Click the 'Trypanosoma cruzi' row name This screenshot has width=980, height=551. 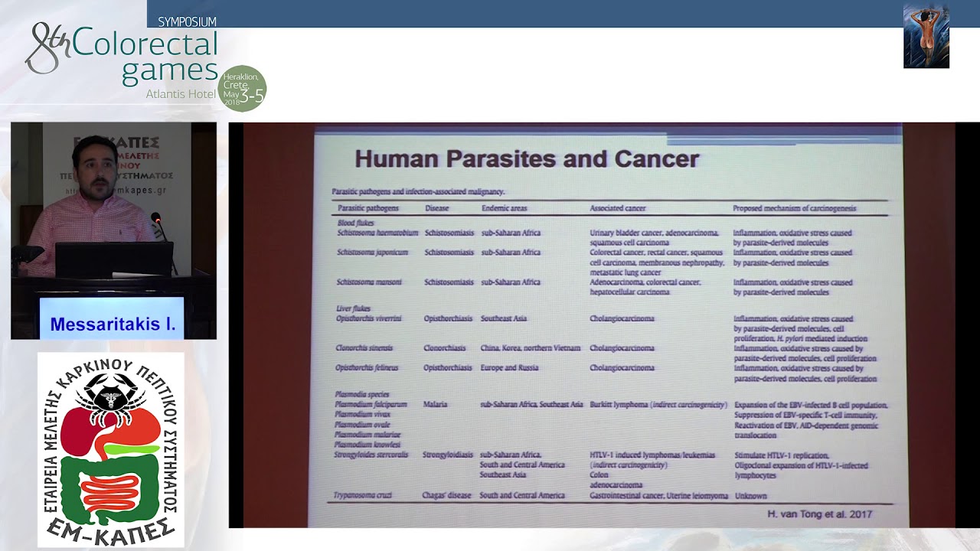click(362, 496)
